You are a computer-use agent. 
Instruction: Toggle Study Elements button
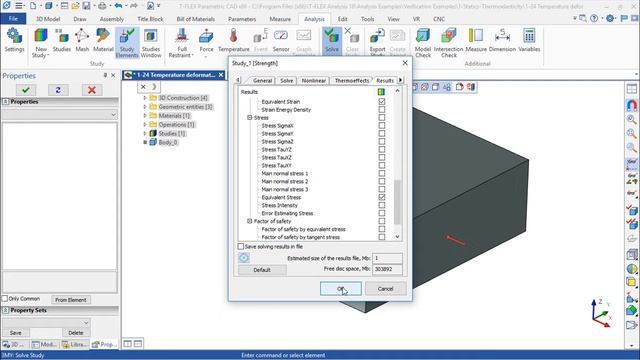[x=127, y=42]
